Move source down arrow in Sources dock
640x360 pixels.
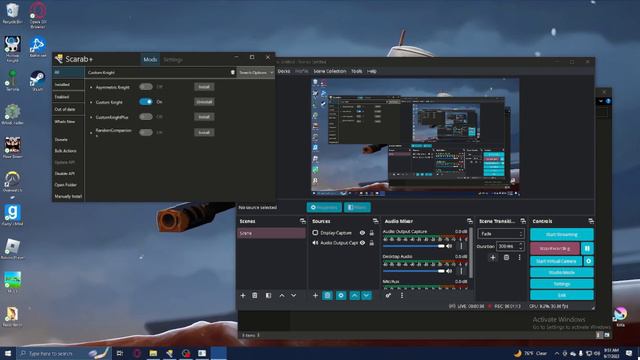click(366, 296)
